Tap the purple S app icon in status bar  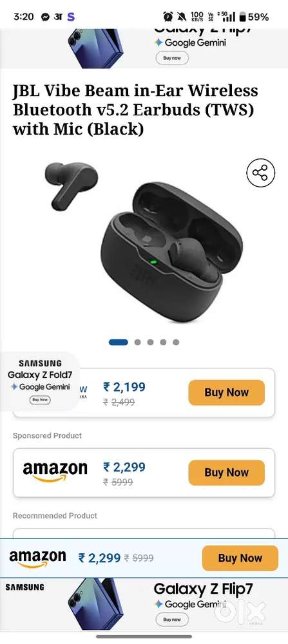pyautogui.click(x=71, y=17)
